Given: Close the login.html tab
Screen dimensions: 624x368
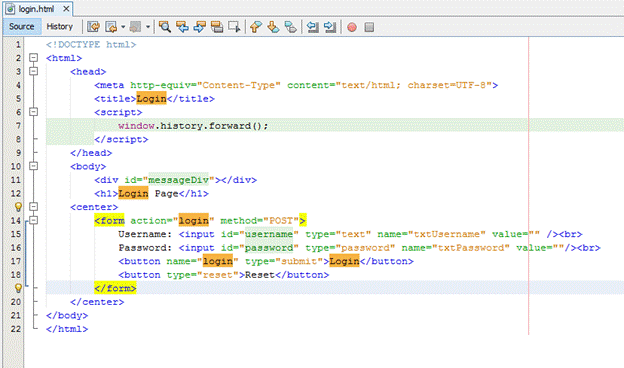Looking at the screenshot, I should pyautogui.click(x=66, y=9).
